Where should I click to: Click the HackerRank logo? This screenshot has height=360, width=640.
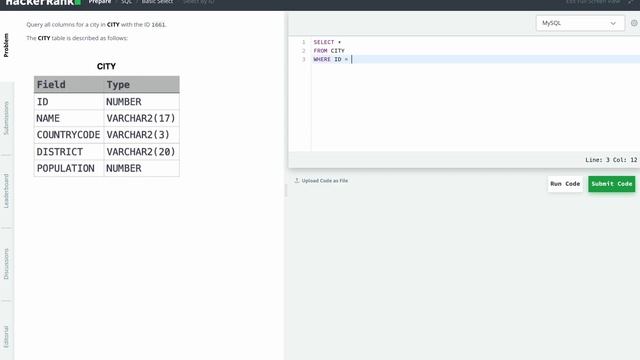point(43,2)
